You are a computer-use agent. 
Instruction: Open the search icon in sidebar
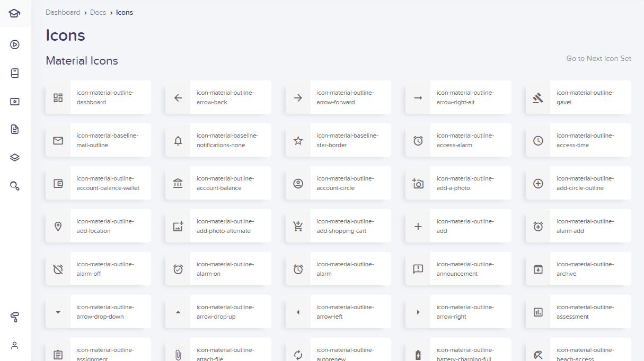pyautogui.click(x=15, y=186)
